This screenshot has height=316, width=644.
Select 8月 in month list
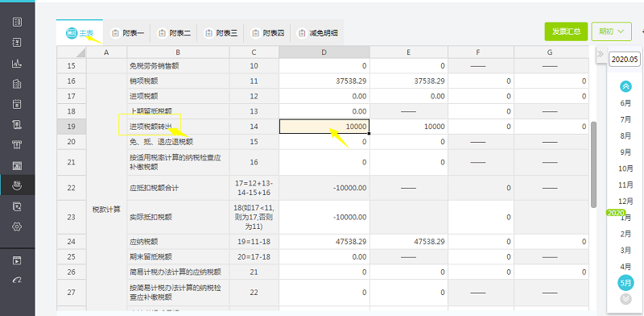pyautogui.click(x=625, y=135)
